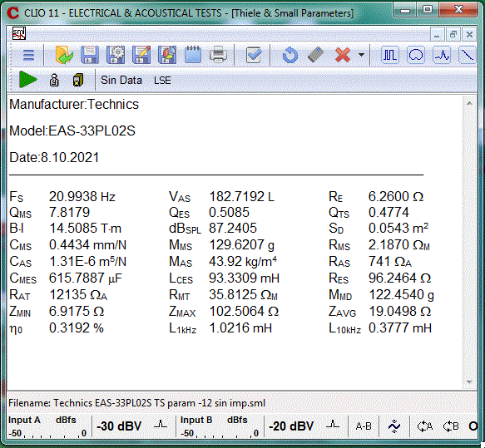The image size is (485, 448).
Task: Click the -20 dBV input B sensitivity
Action: coord(291,426)
